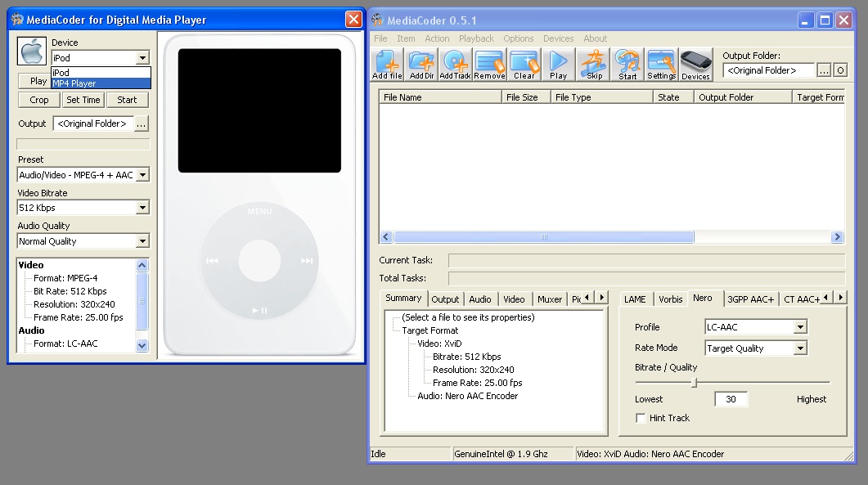Open the Devices toolbar icon

click(x=696, y=65)
